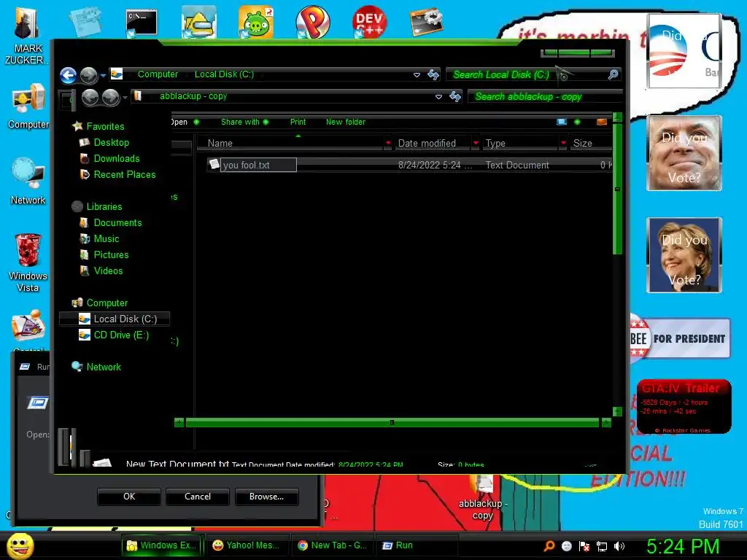This screenshot has width=747, height=560.
Task: Switch to the Yahoo! Messenger taskbar button
Action: coord(247,545)
